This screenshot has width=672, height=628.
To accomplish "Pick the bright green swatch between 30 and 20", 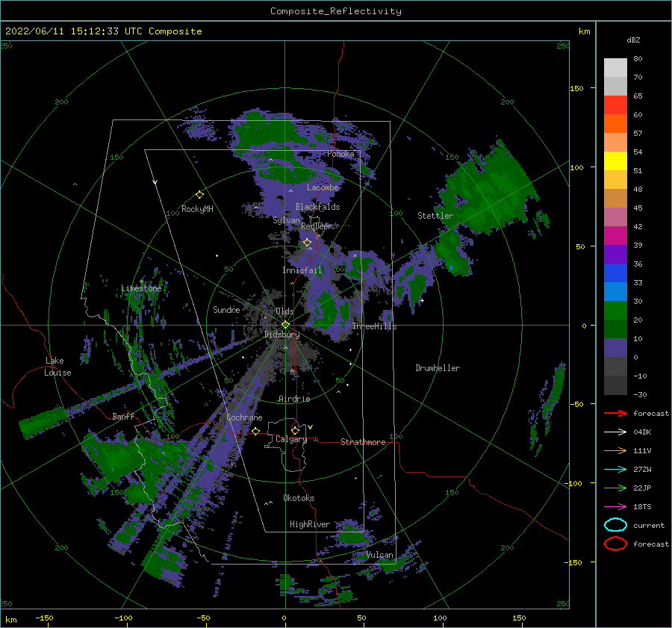I will [615, 311].
